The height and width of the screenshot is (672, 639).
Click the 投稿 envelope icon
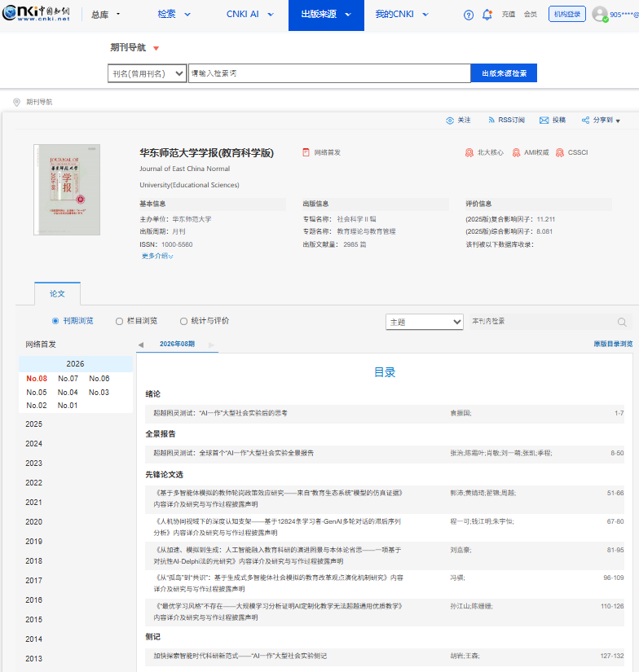(544, 121)
